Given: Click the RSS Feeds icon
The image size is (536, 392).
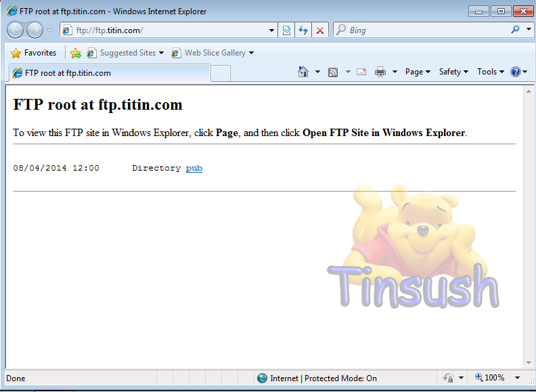Looking at the screenshot, I should [332, 72].
